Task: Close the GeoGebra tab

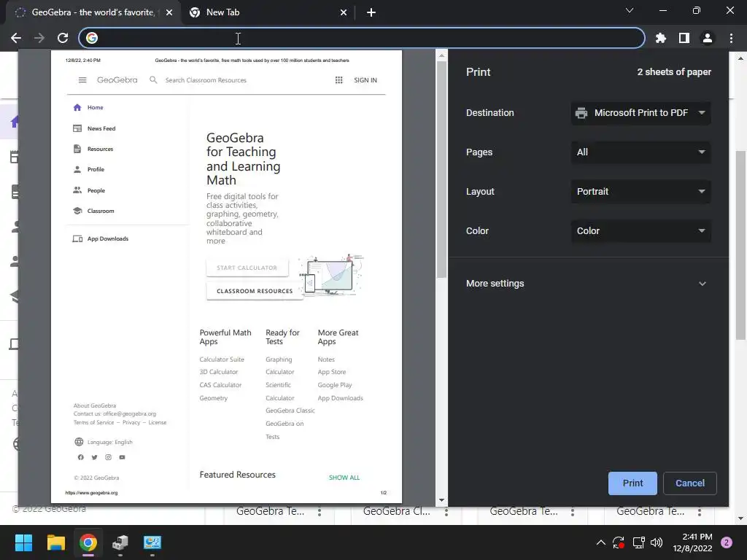Action: tap(169, 12)
